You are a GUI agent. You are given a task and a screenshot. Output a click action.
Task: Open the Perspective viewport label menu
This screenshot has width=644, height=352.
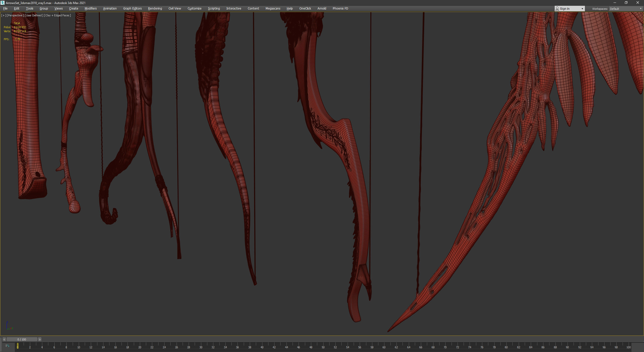tap(15, 15)
